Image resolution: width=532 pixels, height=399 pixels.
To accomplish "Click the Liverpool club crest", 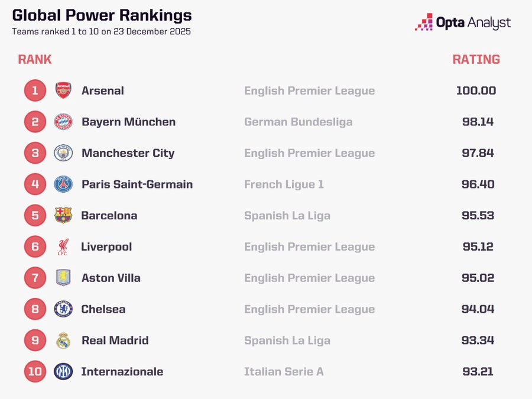I will 63,246.
